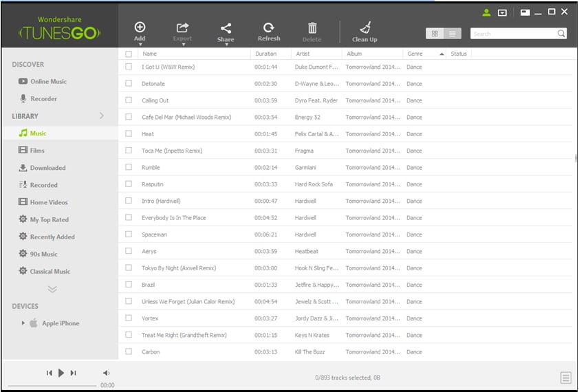This screenshot has height=392, width=579.
Task: Tick the Calling Out track checkbox
Action: (129, 100)
